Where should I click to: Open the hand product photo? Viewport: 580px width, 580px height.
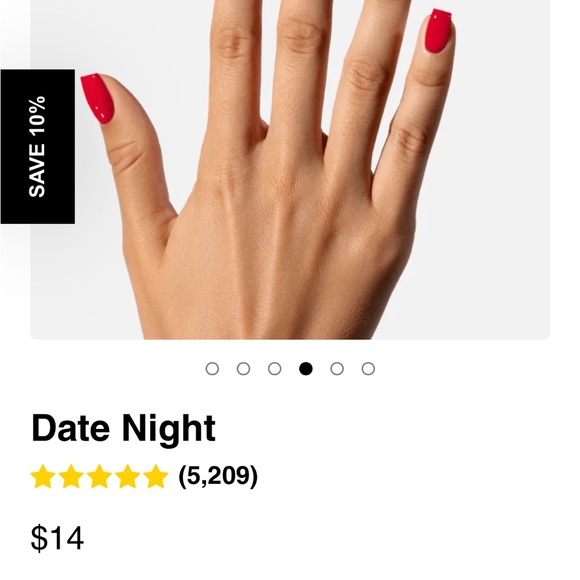[290, 169]
